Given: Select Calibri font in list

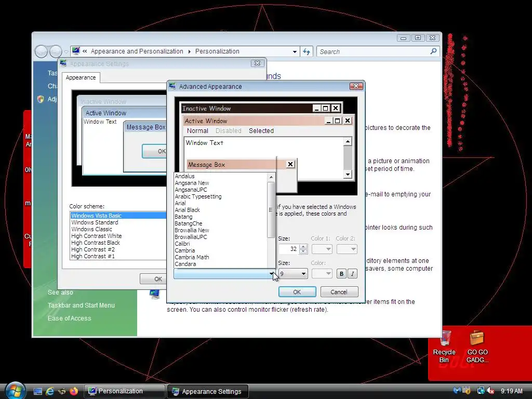Looking at the screenshot, I should tap(220, 244).
